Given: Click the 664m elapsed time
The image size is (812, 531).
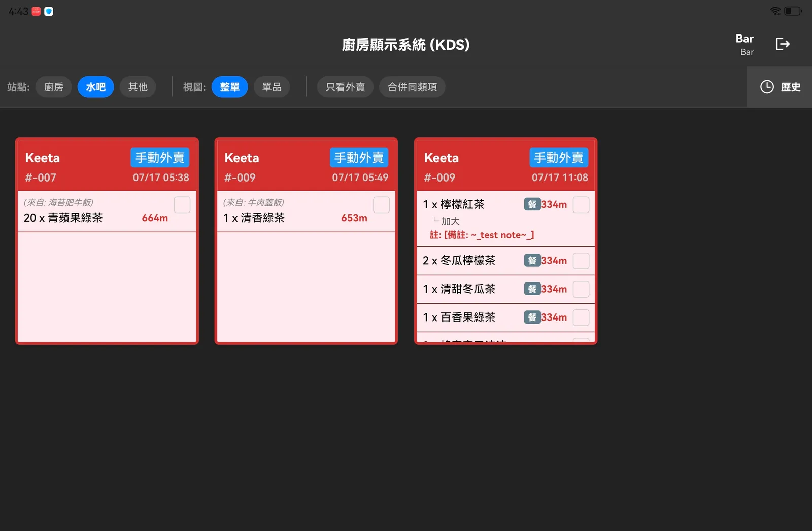Looking at the screenshot, I should tap(155, 218).
